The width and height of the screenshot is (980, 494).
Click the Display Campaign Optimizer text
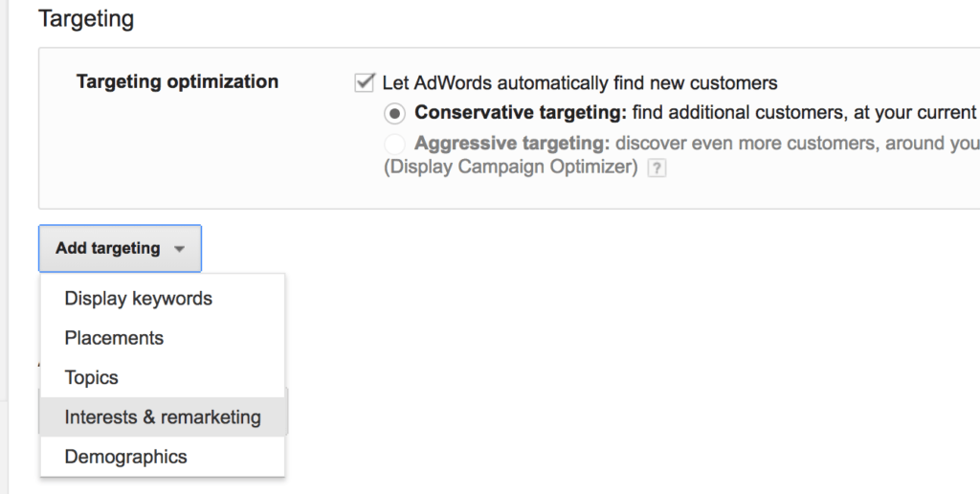pos(511,167)
